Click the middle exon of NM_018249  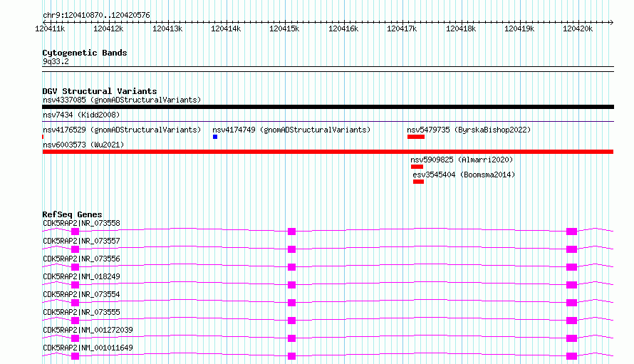[291, 285]
